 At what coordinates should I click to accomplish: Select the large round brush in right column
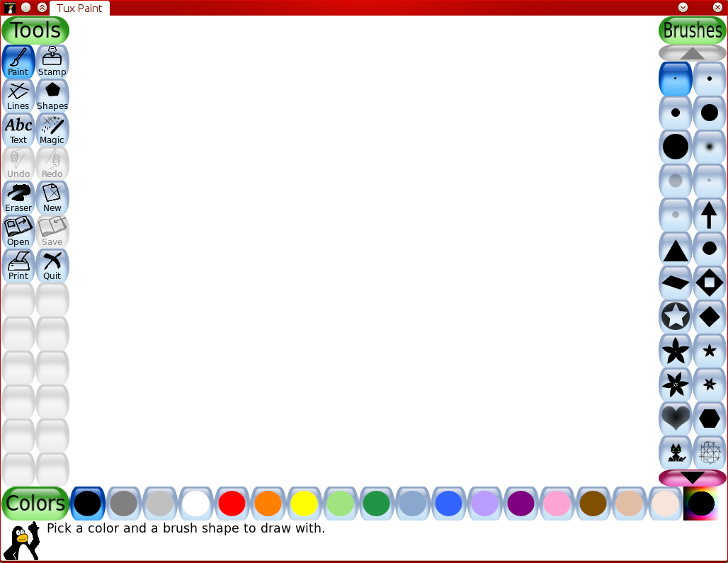(x=709, y=113)
